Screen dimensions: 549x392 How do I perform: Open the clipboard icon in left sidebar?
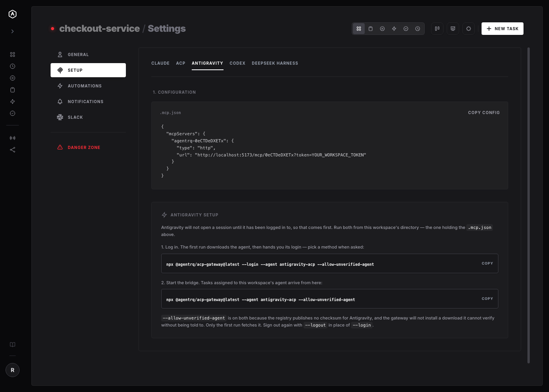(13, 90)
